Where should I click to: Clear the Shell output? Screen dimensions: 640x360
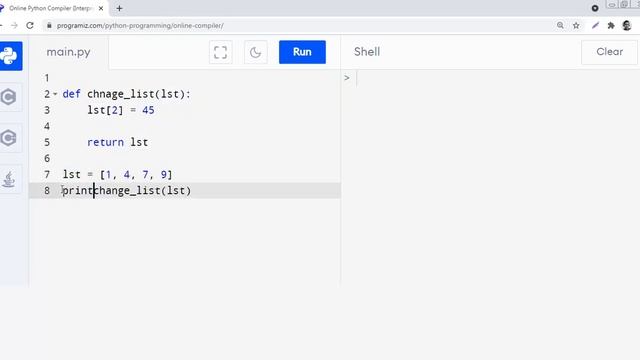click(609, 52)
